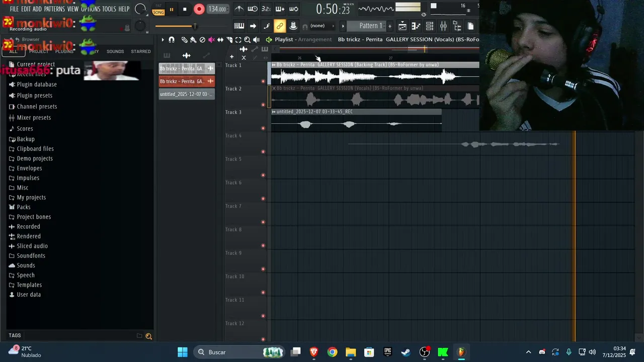Open the Playlist options arrow menu
Screen dimensions: 644x362
point(163,40)
